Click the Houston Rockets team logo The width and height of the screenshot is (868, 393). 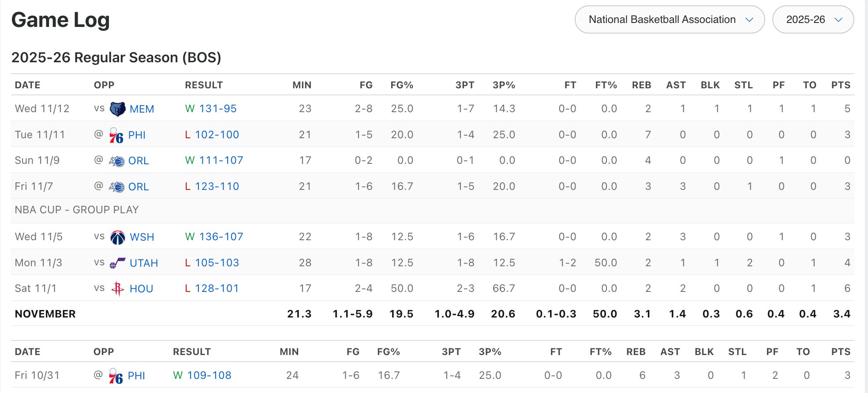[117, 289]
